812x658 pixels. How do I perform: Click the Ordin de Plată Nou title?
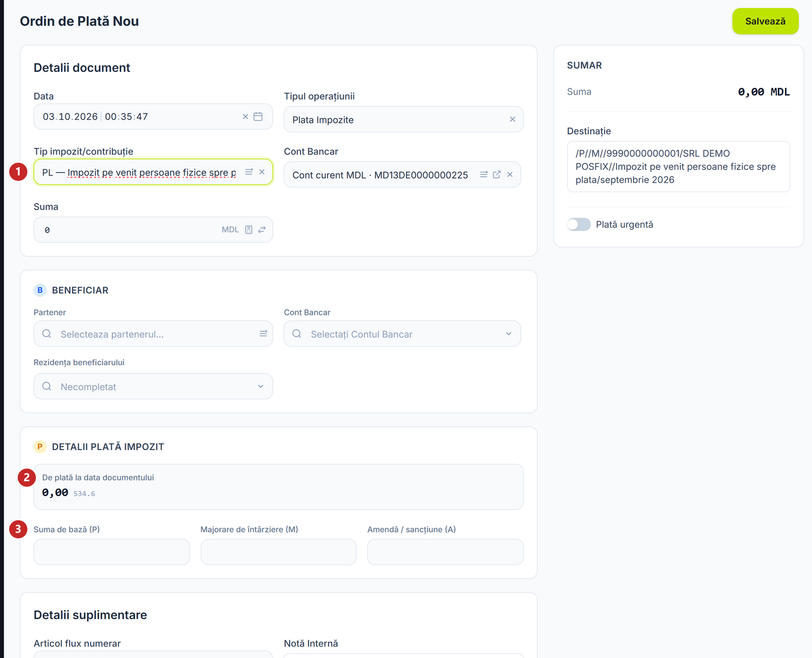[x=80, y=21]
